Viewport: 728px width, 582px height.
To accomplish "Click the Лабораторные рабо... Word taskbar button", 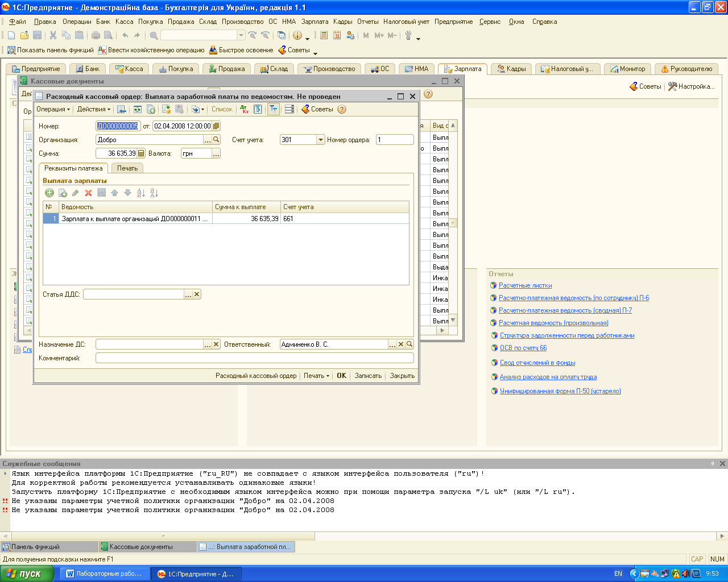I will click(x=105, y=574).
